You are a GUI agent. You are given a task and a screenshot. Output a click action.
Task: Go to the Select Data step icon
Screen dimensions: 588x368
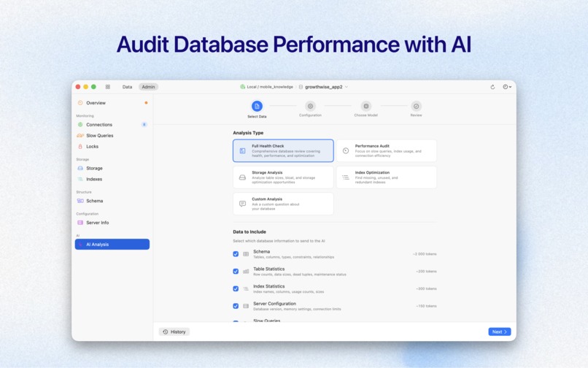click(x=257, y=107)
